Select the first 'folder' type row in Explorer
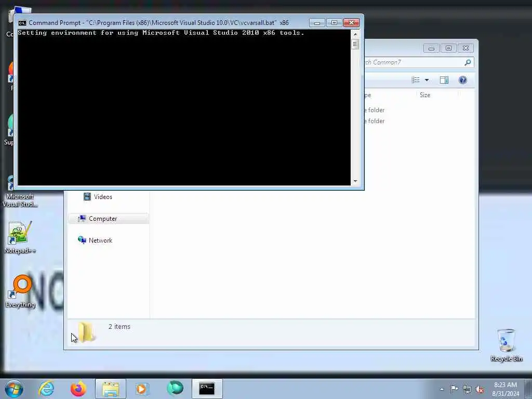The height and width of the screenshot is (399, 532). [374, 110]
